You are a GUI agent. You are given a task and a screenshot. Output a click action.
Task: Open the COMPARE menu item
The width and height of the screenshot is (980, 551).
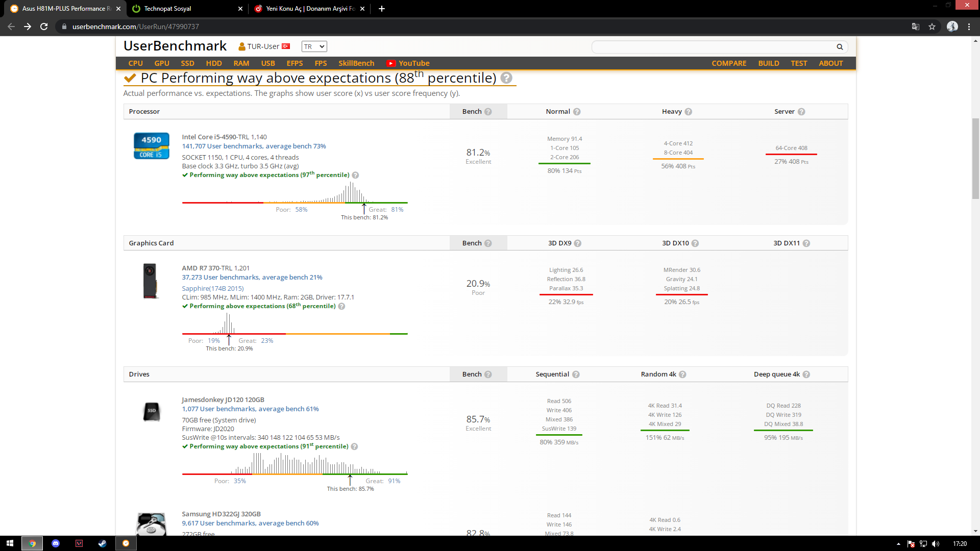tap(728, 63)
